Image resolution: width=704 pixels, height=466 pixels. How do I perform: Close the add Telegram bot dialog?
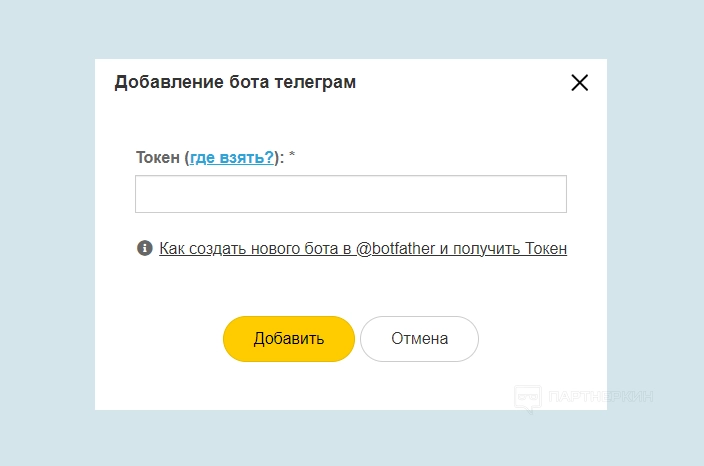pyautogui.click(x=579, y=83)
